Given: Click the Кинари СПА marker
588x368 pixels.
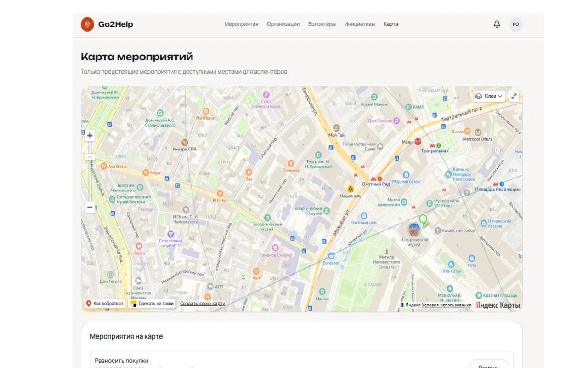Looking at the screenshot, I should coord(185,142).
